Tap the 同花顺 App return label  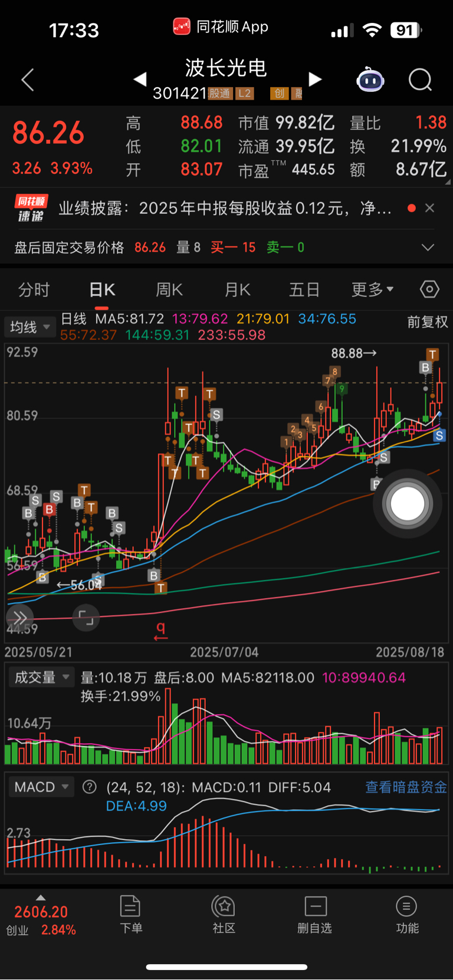coord(221,27)
